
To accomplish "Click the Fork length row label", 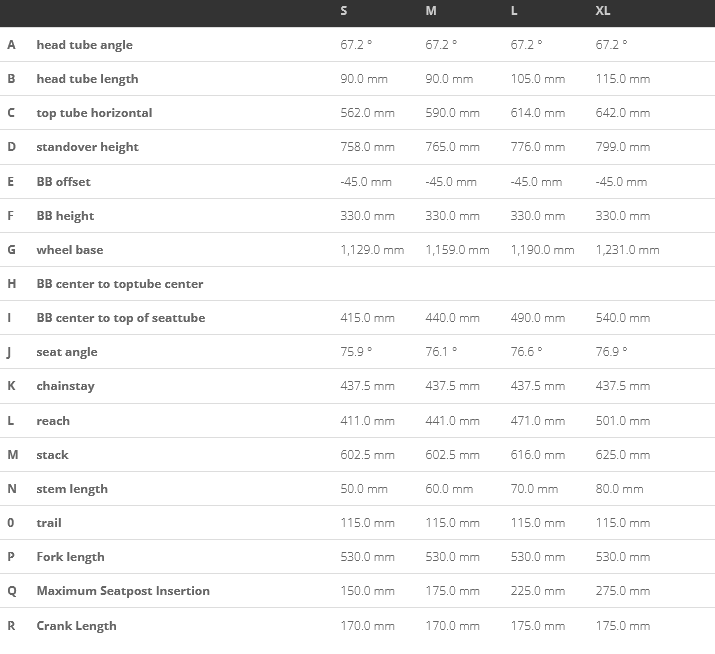I will [70, 557].
